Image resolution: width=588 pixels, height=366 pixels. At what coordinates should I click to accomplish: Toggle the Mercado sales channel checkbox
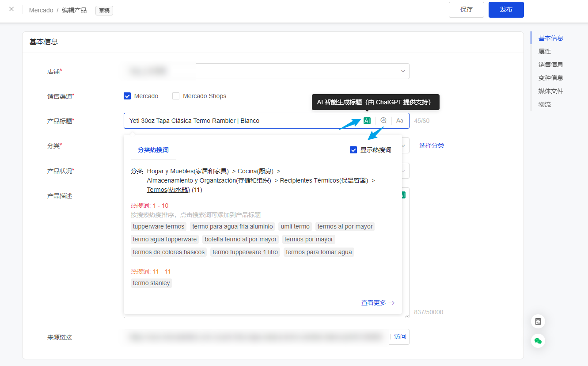[127, 96]
